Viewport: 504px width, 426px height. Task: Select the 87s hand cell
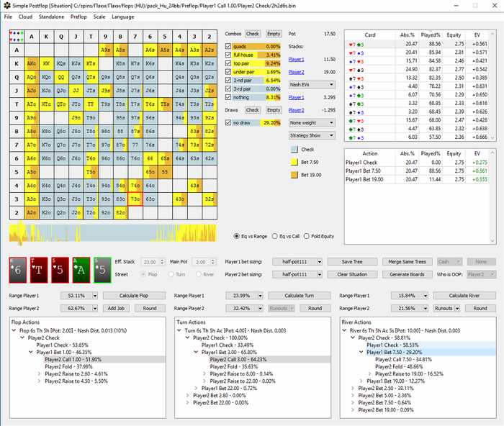[135, 131]
